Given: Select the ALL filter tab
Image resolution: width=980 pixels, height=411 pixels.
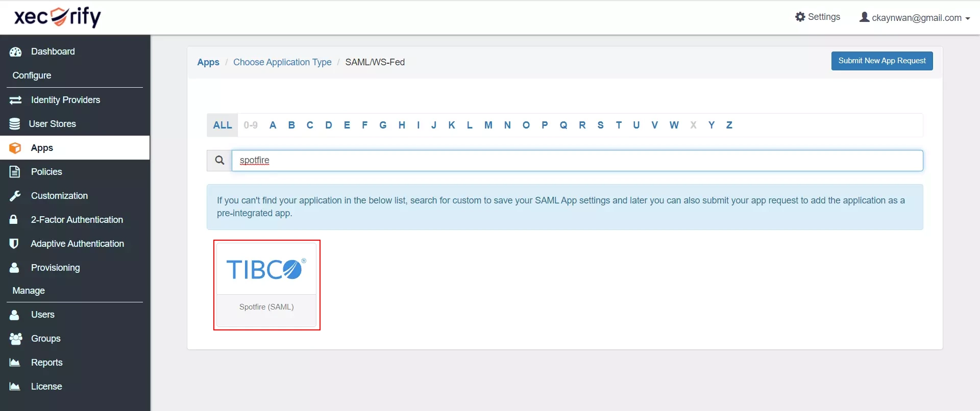Looking at the screenshot, I should click(223, 125).
